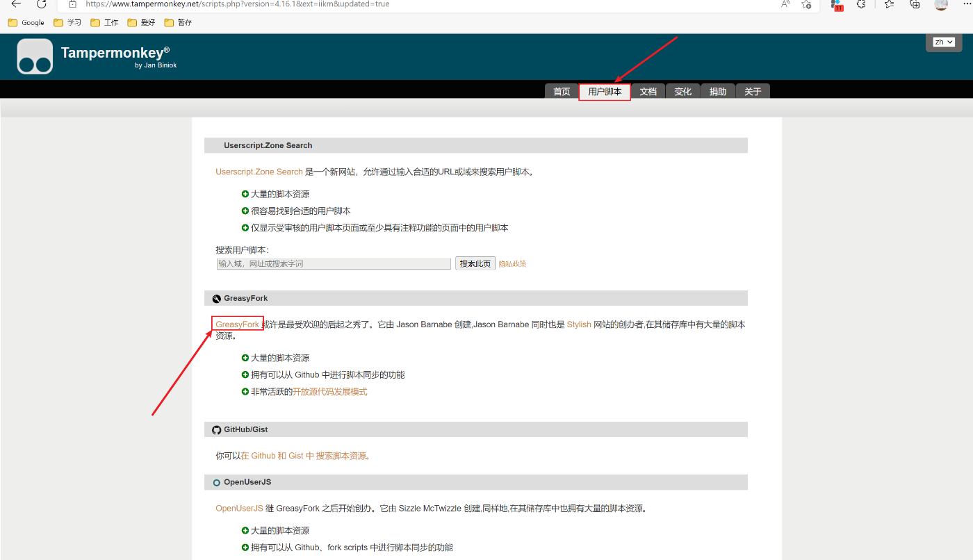The image size is (973, 560).
Task: Click the GreasyFork section header icon
Action: [217, 299]
